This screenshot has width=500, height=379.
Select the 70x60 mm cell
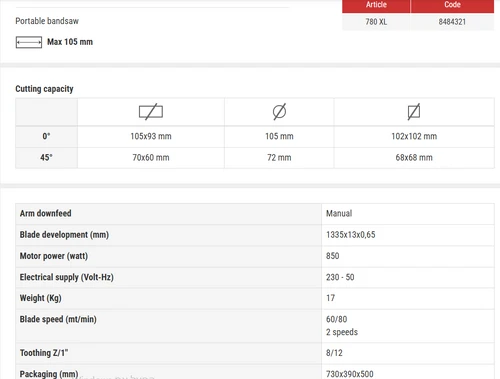pos(151,157)
